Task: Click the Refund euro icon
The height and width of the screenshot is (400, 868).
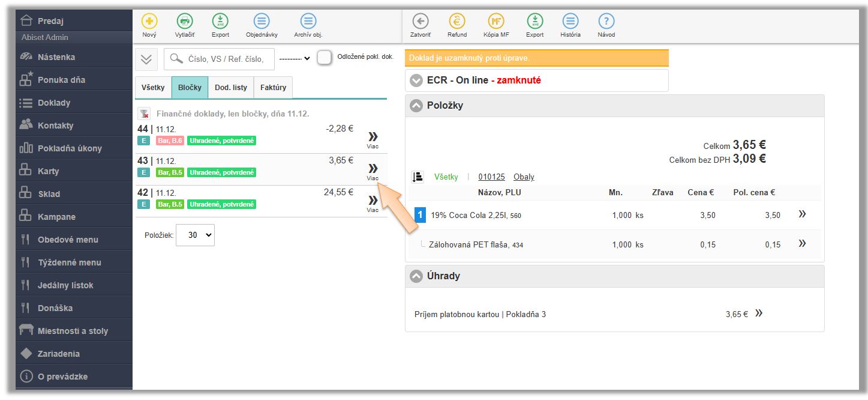Action: point(457,22)
